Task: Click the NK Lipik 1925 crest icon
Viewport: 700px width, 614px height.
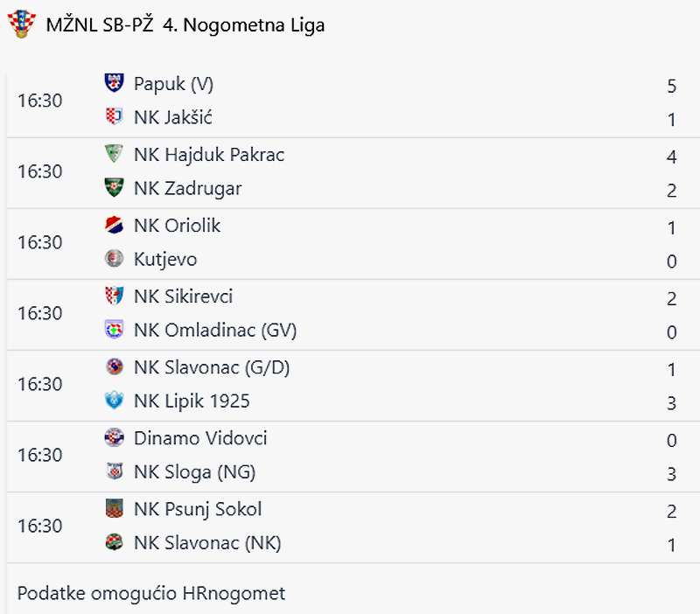Action: 114,401
